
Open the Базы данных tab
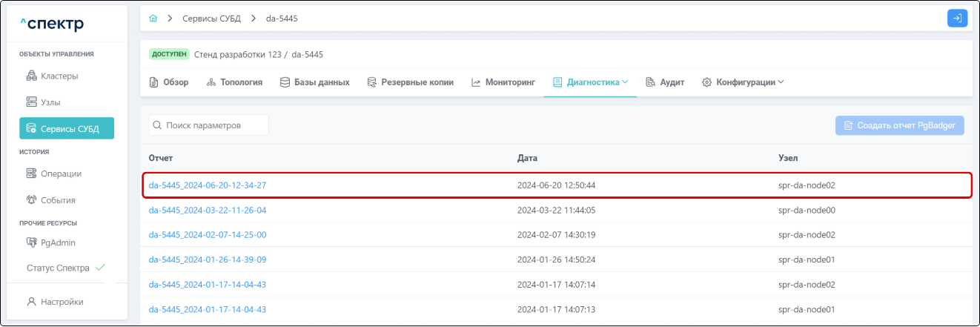315,82
